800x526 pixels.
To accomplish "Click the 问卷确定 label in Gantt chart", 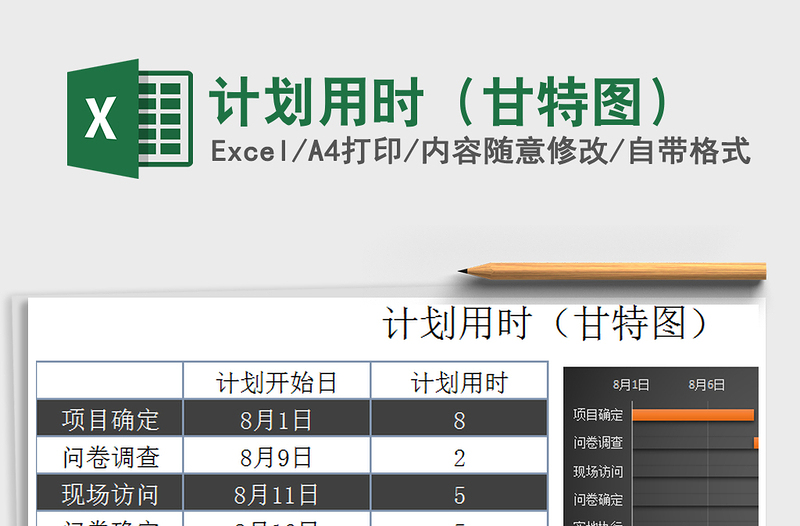I will tap(598, 499).
